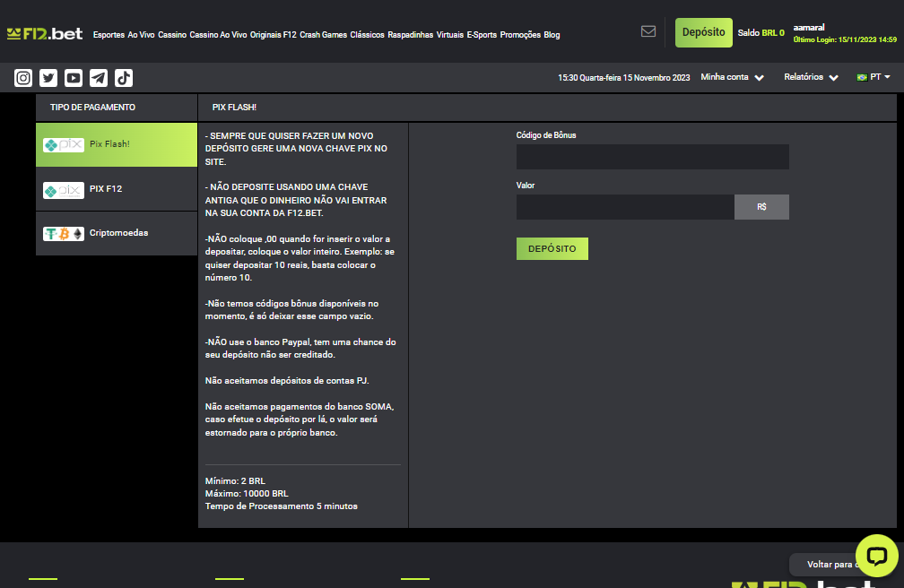Open the messages envelope icon
The height and width of the screenshot is (588, 904).
click(x=648, y=31)
